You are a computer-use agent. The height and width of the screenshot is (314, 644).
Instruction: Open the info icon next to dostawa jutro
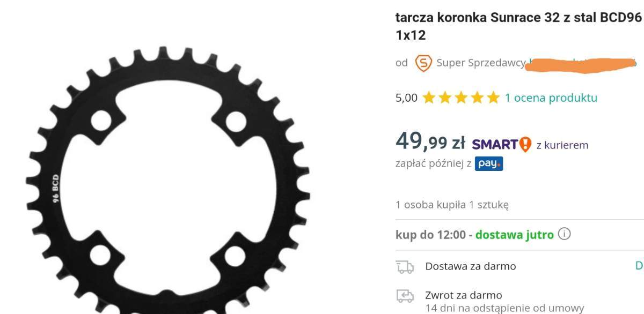(x=564, y=234)
